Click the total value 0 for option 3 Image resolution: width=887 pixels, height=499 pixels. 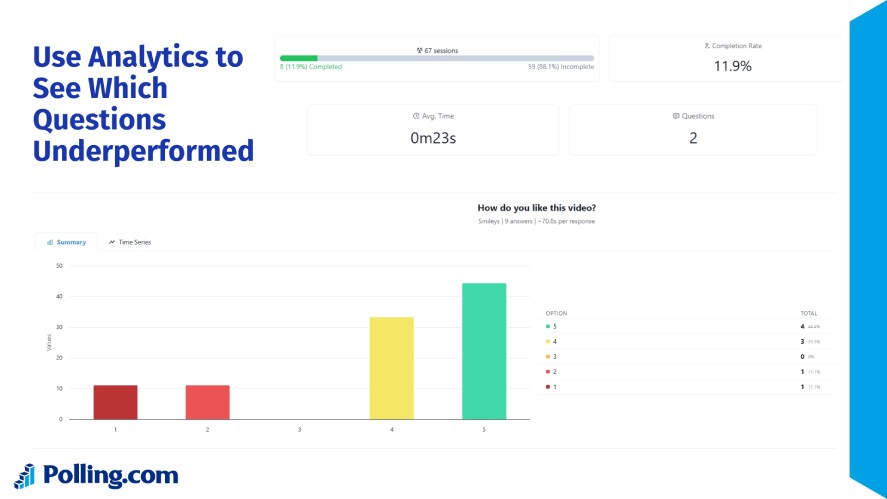click(802, 356)
